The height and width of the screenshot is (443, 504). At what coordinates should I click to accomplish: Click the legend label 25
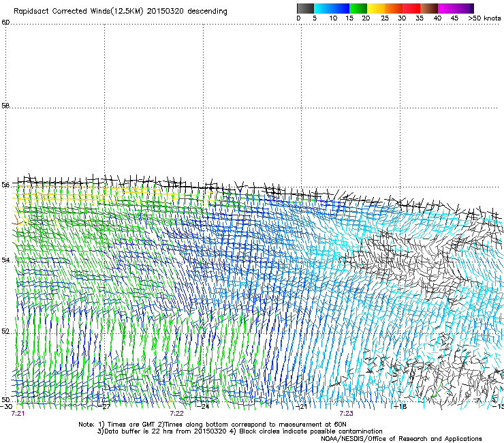tap(385, 18)
